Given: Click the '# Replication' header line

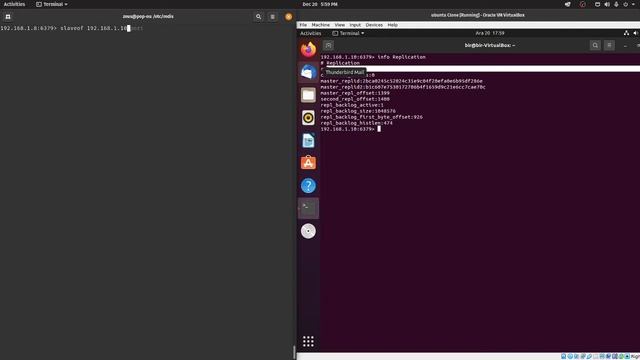Looking at the screenshot, I should (x=340, y=63).
